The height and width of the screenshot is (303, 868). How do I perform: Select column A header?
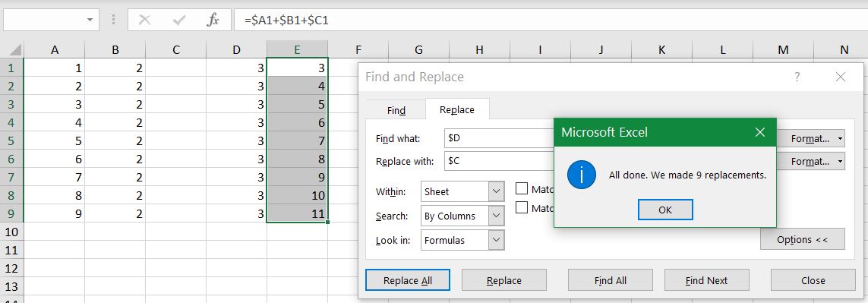tap(54, 50)
